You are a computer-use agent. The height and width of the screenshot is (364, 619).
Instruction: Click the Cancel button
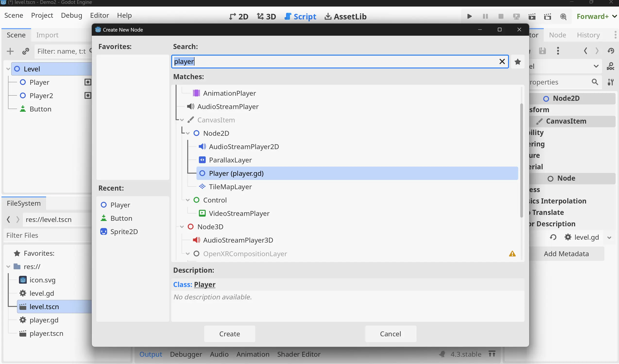pos(390,334)
